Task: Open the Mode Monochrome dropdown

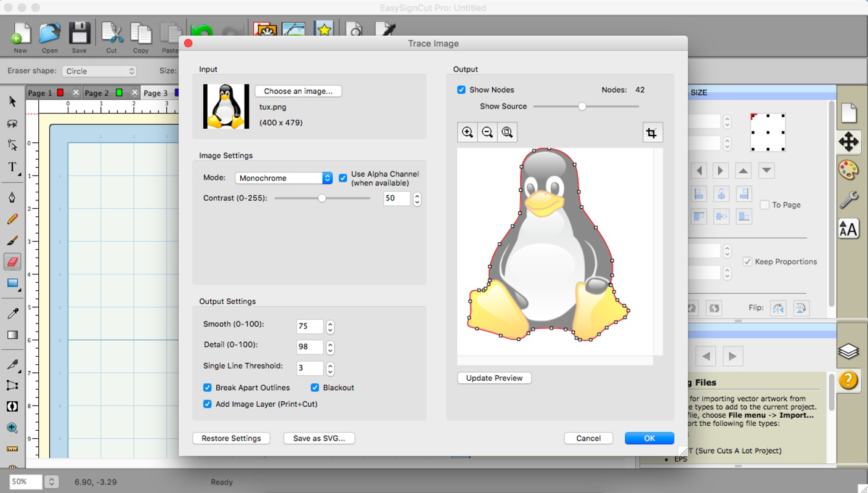Action: point(283,178)
